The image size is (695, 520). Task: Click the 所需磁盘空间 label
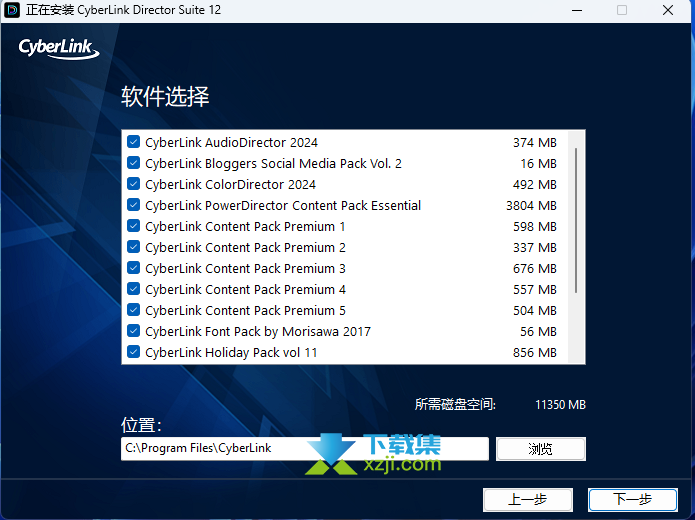pyautogui.click(x=455, y=404)
